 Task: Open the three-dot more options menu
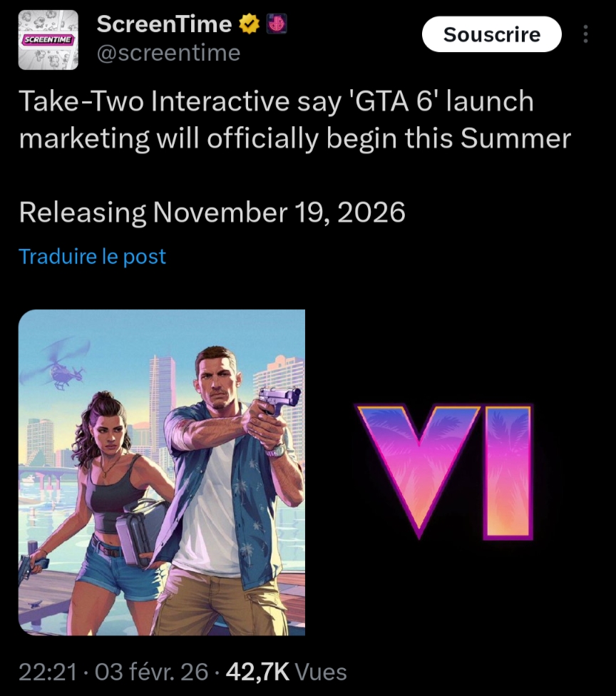pyautogui.click(x=586, y=34)
